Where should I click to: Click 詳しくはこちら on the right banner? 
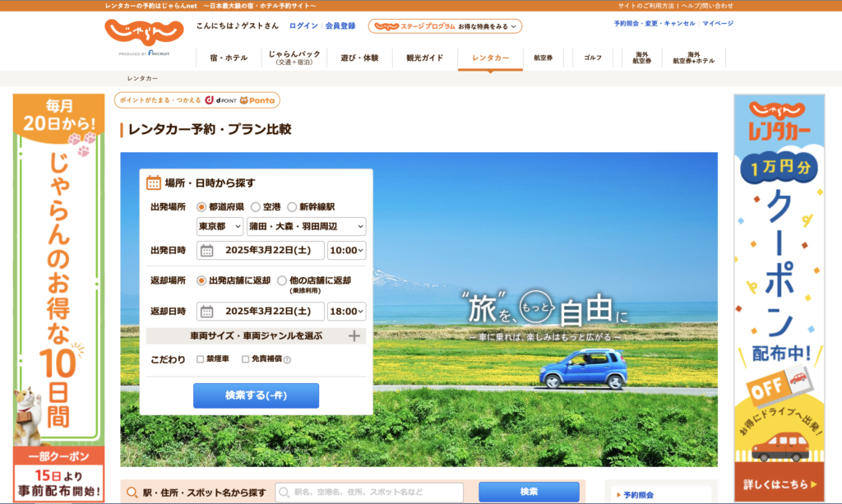pos(780,484)
